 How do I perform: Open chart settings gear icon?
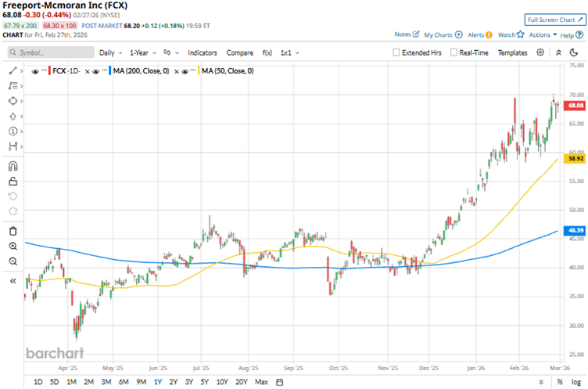click(x=540, y=52)
